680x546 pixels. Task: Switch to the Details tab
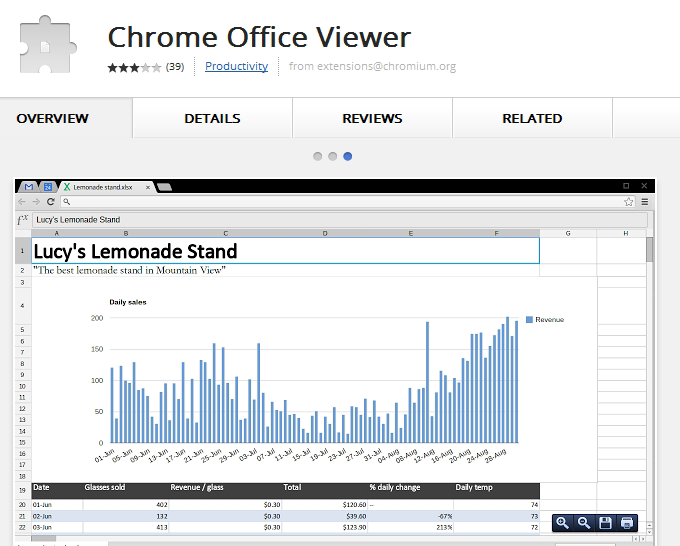tap(212, 118)
